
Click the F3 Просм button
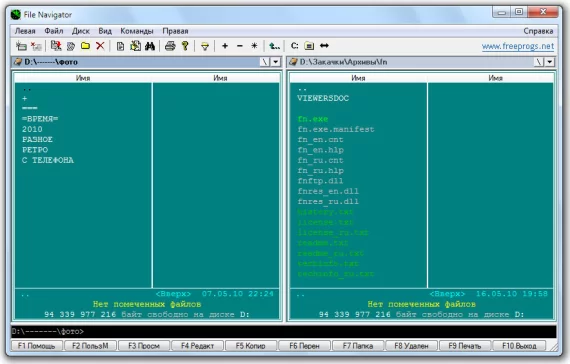pyautogui.click(x=144, y=346)
